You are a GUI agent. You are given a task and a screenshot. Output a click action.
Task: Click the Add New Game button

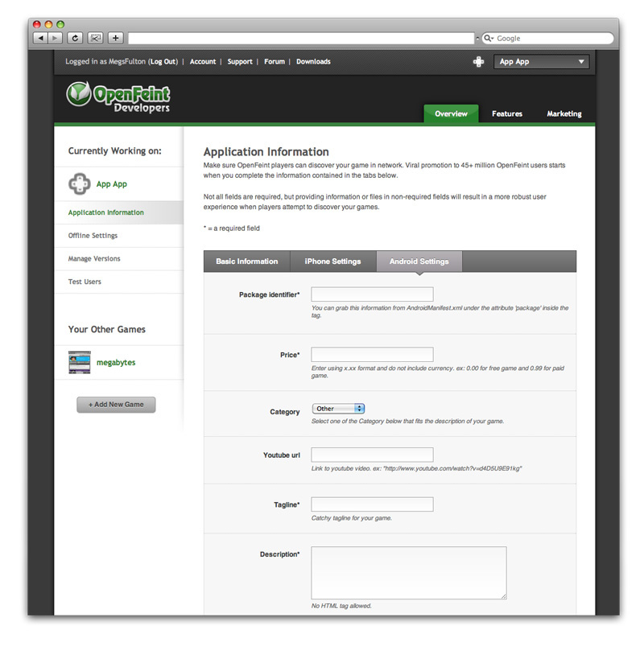tap(116, 405)
